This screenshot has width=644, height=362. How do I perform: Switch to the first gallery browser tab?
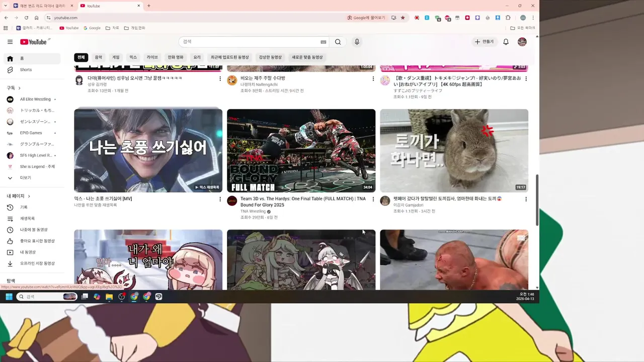42,6
